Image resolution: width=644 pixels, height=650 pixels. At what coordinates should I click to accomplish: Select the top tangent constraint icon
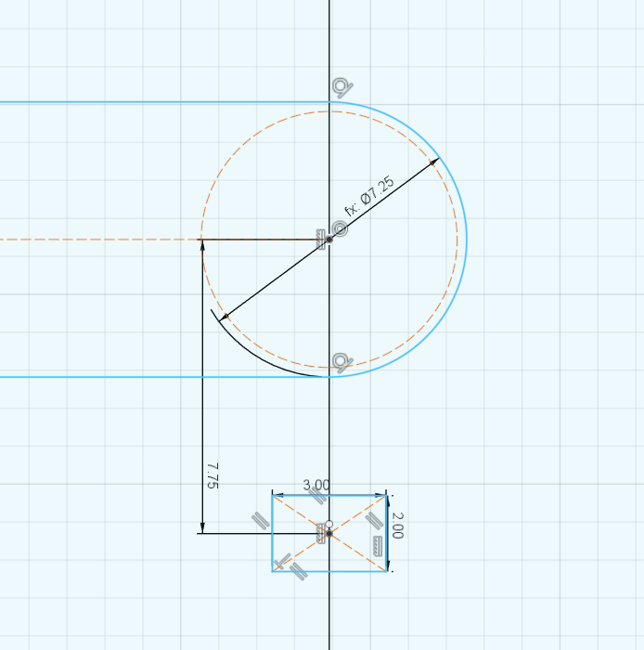pyautogui.click(x=341, y=87)
